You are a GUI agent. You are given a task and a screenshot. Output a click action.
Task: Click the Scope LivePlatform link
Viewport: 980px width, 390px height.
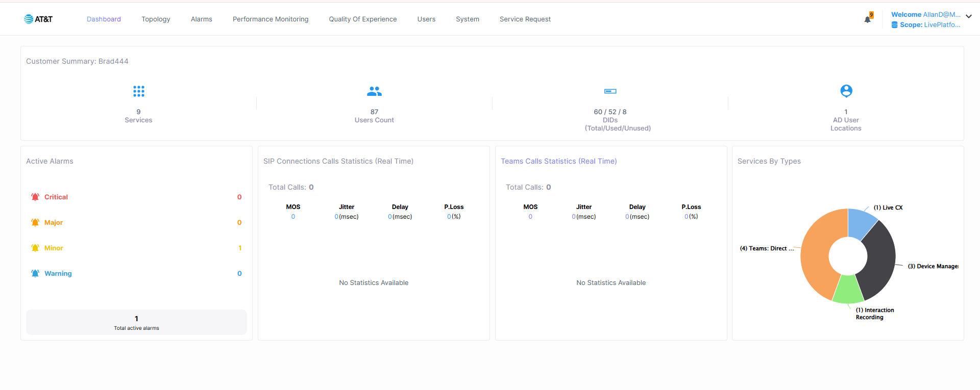coord(929,24)
